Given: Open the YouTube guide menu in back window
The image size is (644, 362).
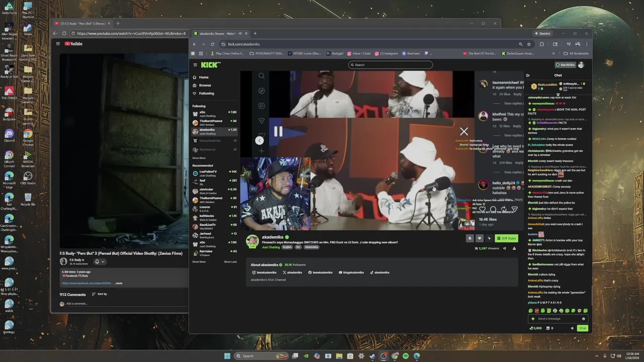Looking at the screenshot, I should [x=58, y=44].
